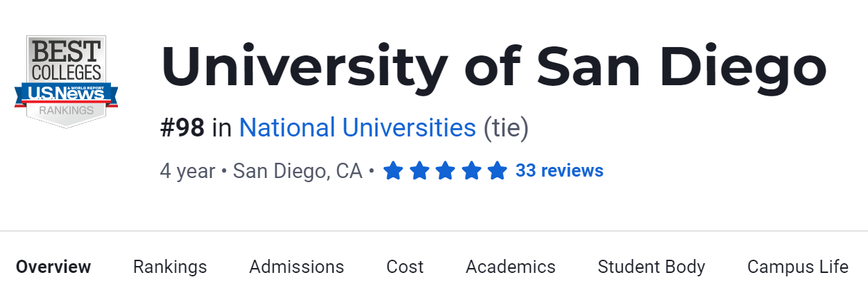
Task: Click the (tie) text after ranking
Action: [505, 128]
